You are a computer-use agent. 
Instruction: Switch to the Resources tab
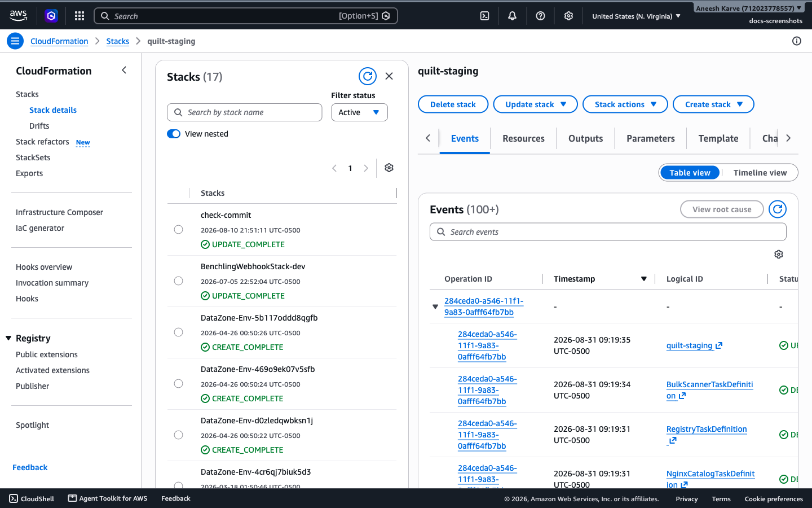pyautogui.click(x=523, y=138)
